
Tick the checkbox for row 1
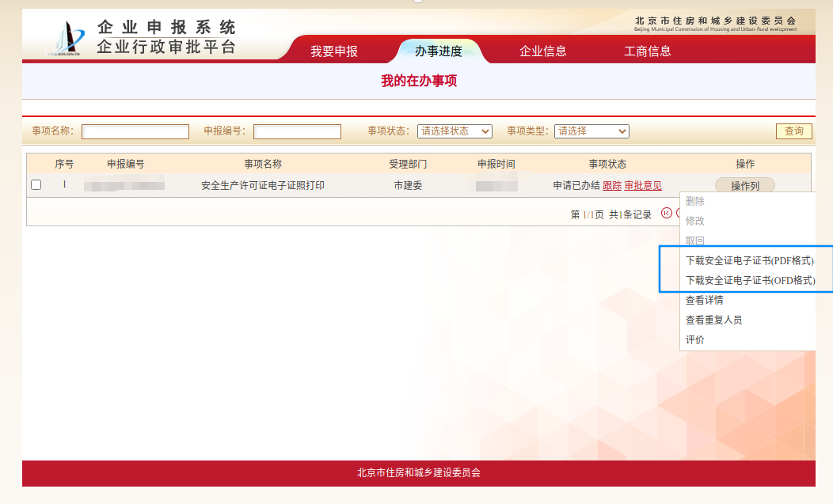36,185
